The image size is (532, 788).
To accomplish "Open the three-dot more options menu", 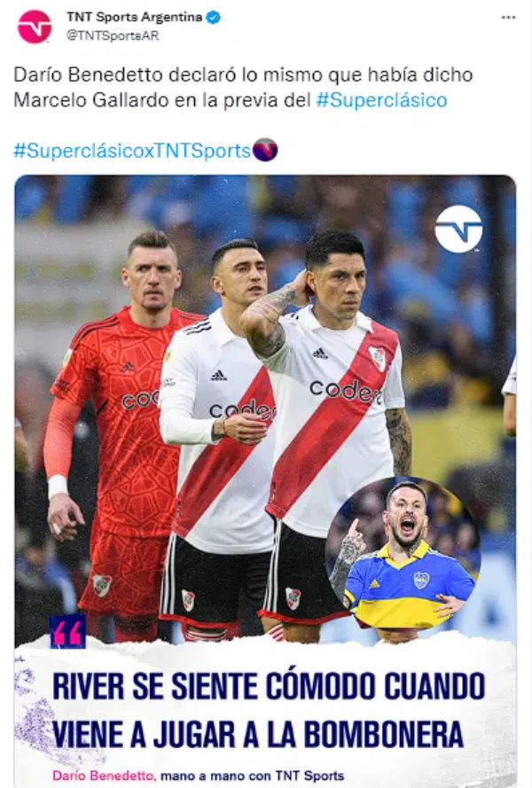I will (508, 18).
